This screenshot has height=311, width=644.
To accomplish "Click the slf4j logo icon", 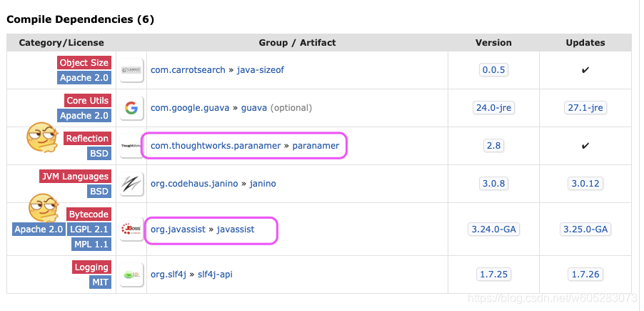I will coord(131,275).
